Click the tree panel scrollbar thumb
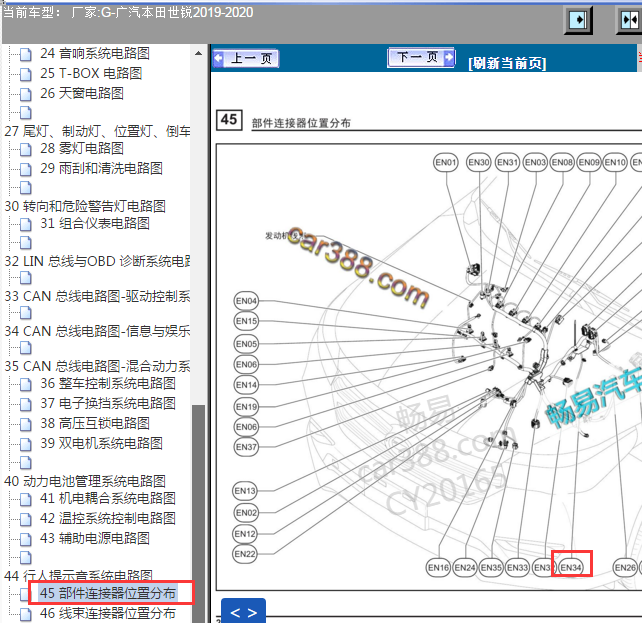 (x=199, y=514)
